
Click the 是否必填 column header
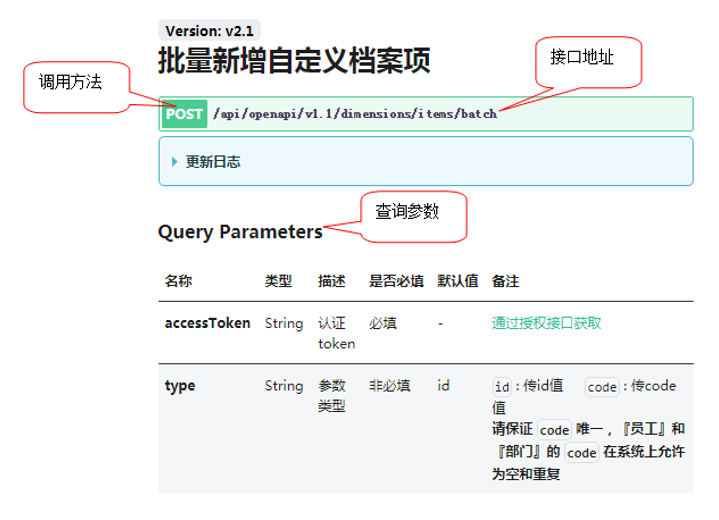click(396, 281)
